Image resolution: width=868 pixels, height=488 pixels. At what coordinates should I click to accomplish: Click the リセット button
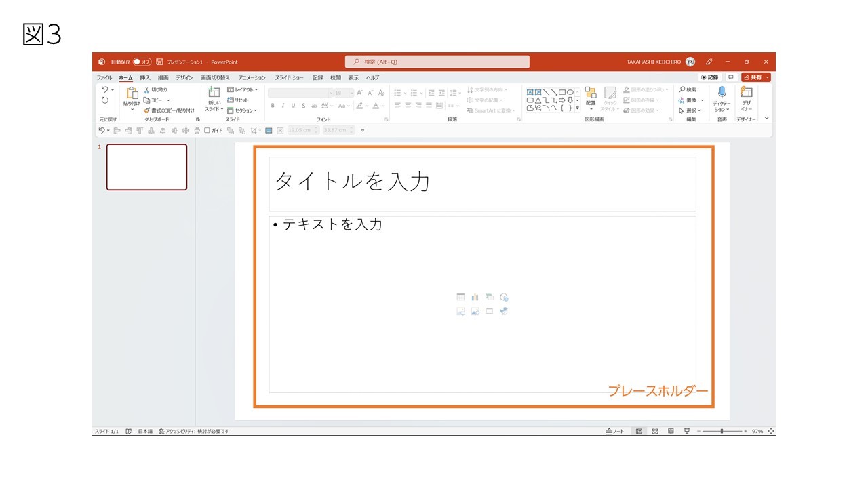(x=238, y=100)
